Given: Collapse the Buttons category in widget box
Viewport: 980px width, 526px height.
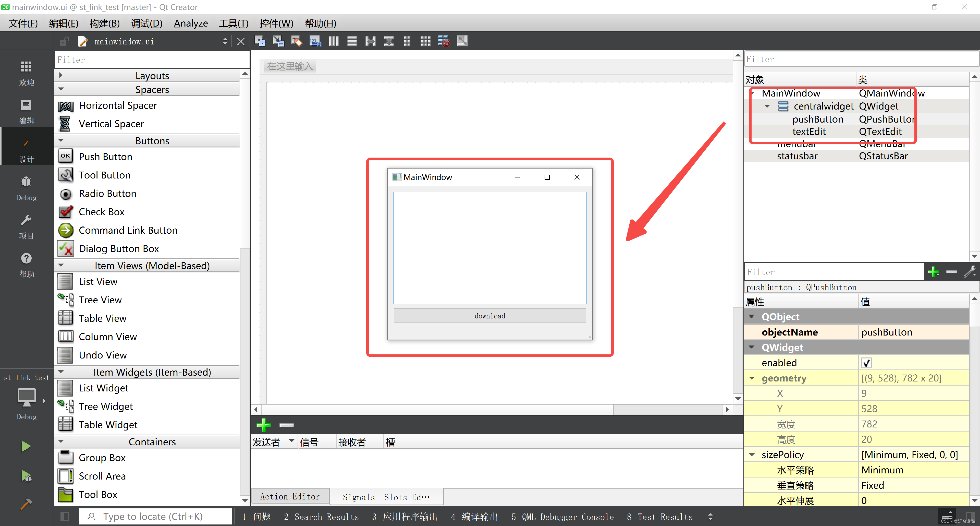Looking at the screenshot, I should tap(61, 140).
